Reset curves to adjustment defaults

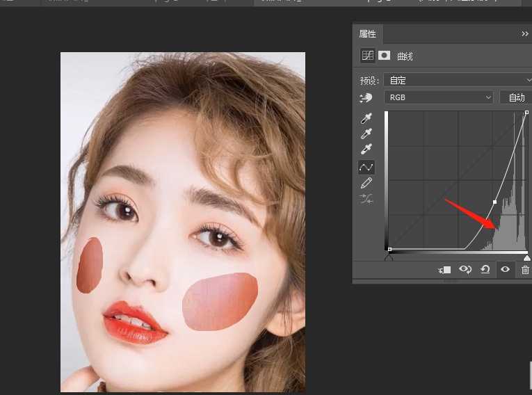click(x=485, y=270)
